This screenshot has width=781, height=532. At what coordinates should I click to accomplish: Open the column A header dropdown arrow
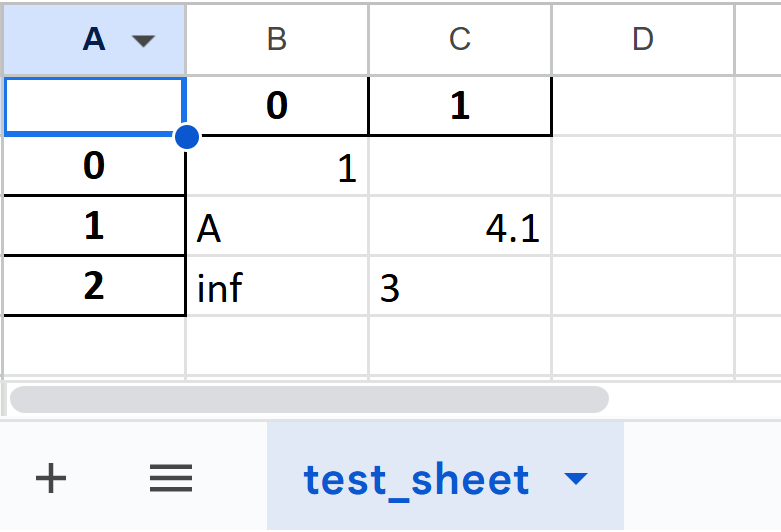pyautogui.click(x=145, y=40)
